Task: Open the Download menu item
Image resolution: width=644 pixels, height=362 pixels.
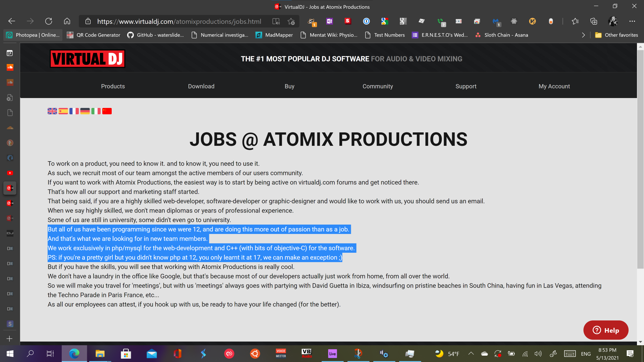Action: (x=201, y=86)
